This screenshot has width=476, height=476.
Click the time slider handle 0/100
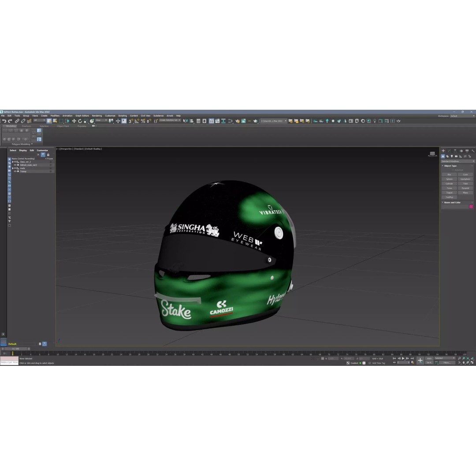click(x=16, y=349)
